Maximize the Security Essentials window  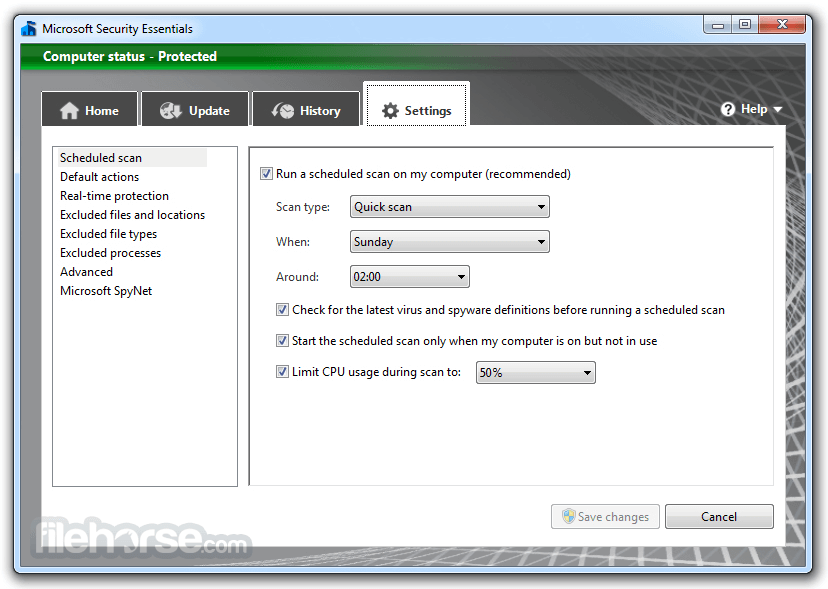(745, 25)
